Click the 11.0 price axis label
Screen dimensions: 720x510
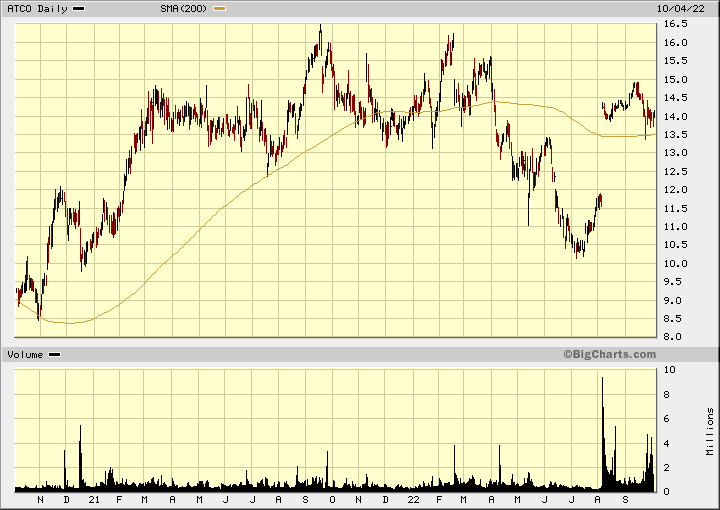click(x=676, y=227)
